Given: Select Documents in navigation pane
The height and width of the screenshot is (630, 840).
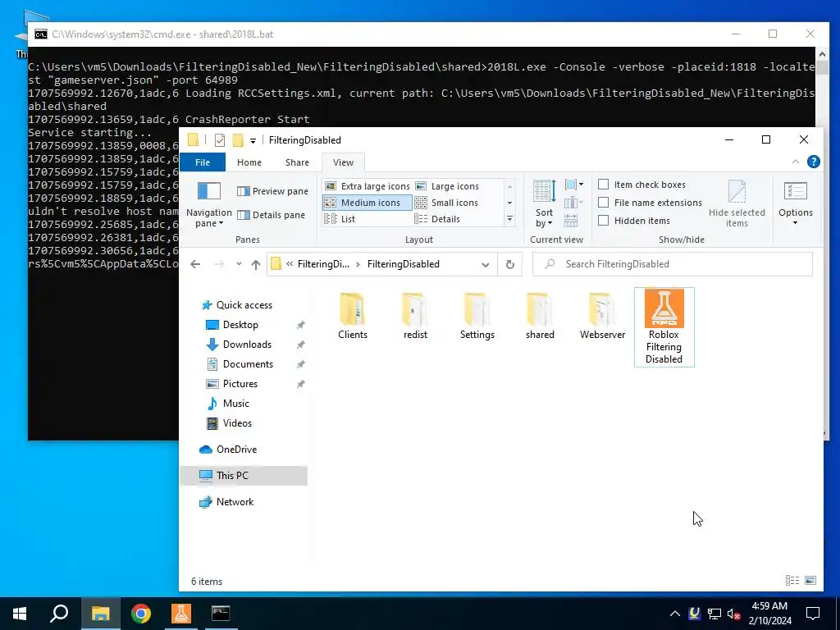Looking at the screenshot, I should coord(248,364).
